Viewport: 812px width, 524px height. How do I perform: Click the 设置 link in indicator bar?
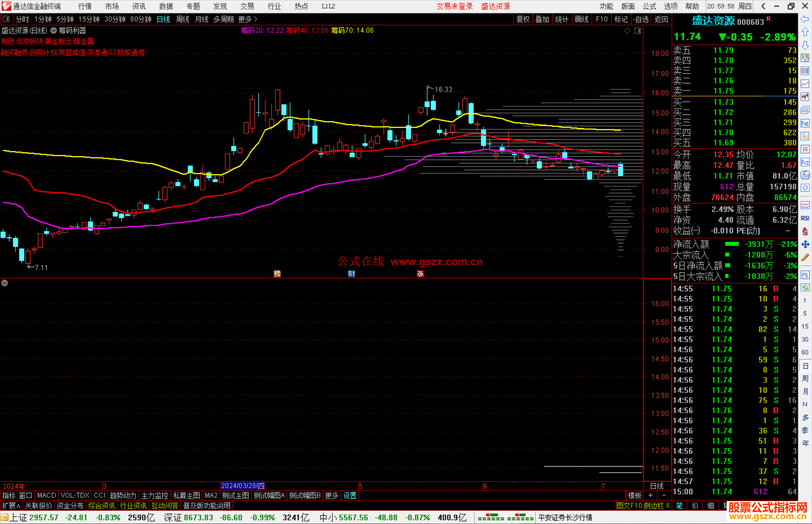350,495
